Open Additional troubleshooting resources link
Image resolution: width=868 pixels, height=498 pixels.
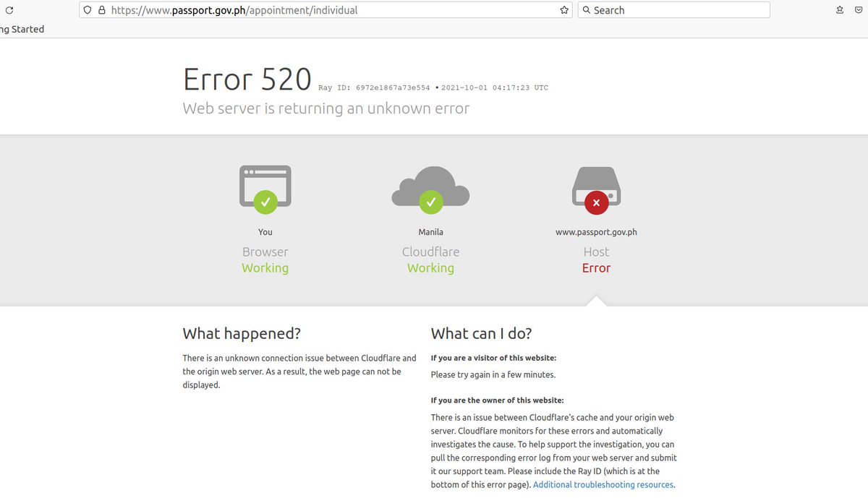[603, 485]
